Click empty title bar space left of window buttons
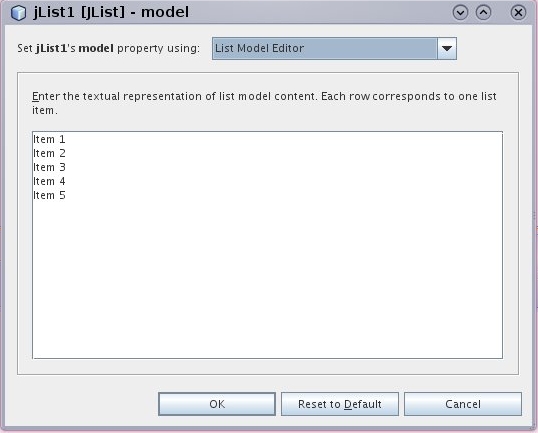The height and width of the screenshot is (433, 538). coord(319,13)
